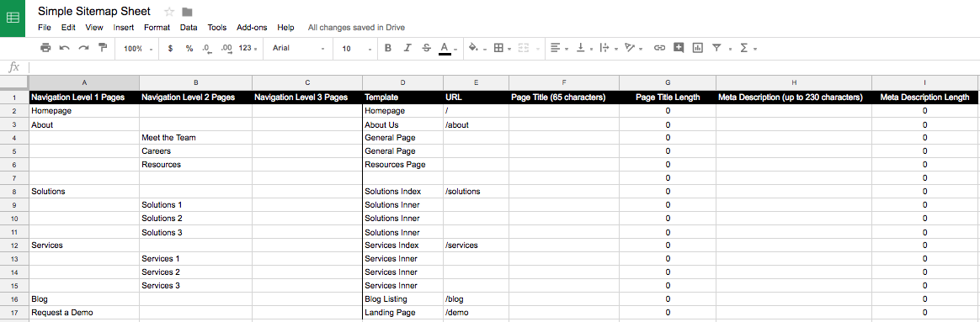The image size is (980, 322).
Task: Click the move to folder icon
Action: (x=187, y=12)
